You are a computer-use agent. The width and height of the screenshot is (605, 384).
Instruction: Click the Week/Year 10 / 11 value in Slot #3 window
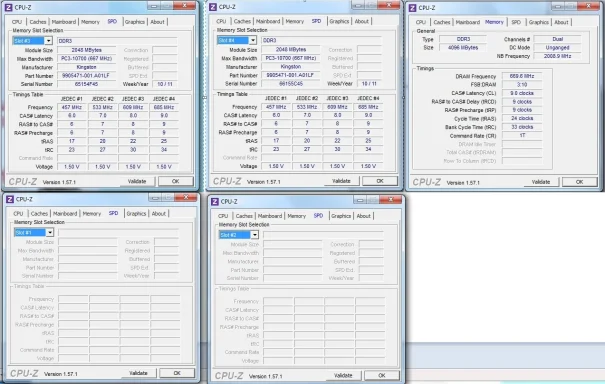pyautogui.click(x=165, y=84)
